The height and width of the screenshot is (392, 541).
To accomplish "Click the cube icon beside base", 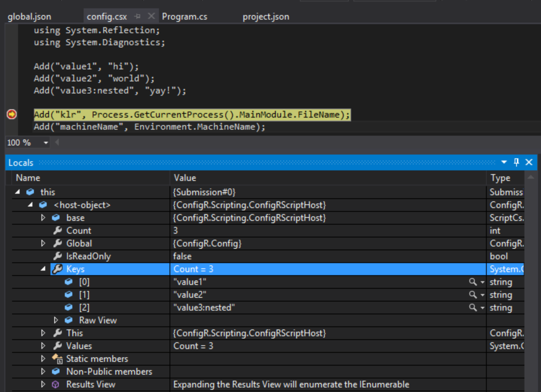I will [x=56, y=217].
